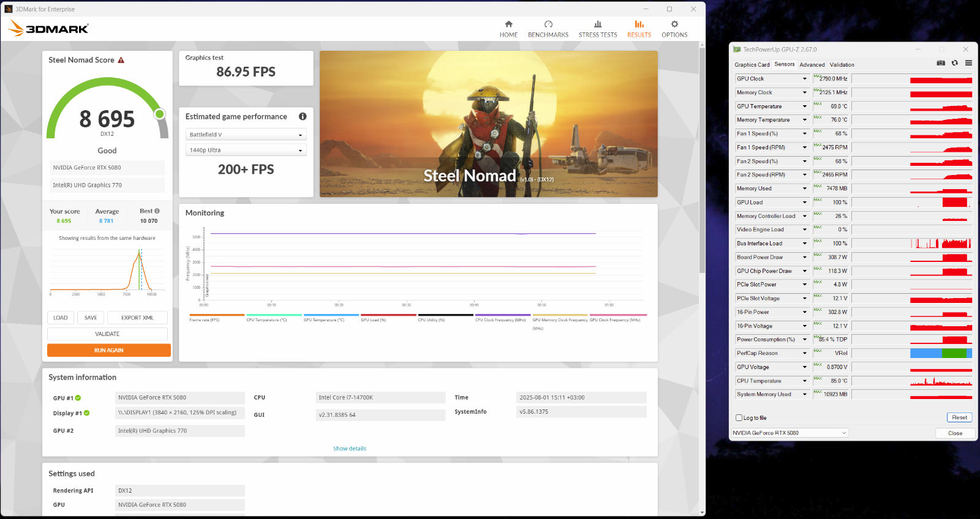
Task: Click the EXPORT XML button
Action: [137, 318]
